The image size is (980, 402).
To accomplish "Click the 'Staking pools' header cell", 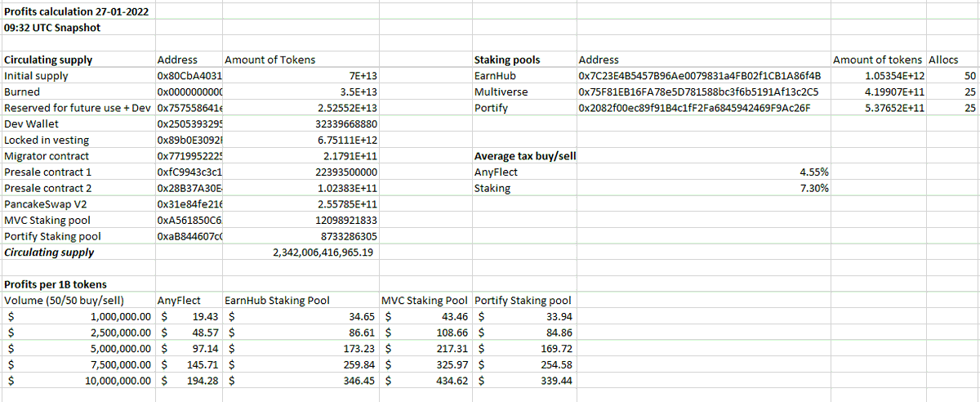I will pyautogui.click(x=507, y=60).
